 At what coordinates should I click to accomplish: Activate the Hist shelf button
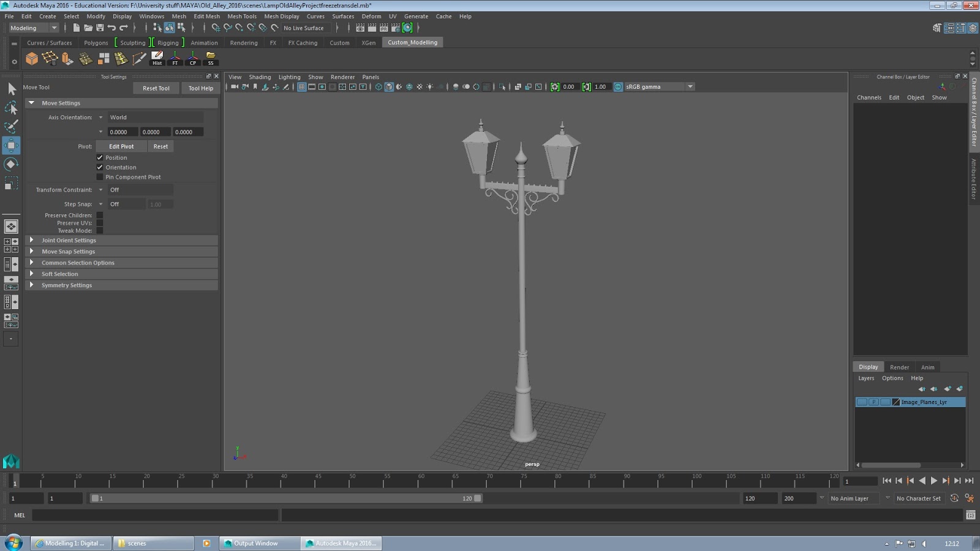click(x=157, y=58)
